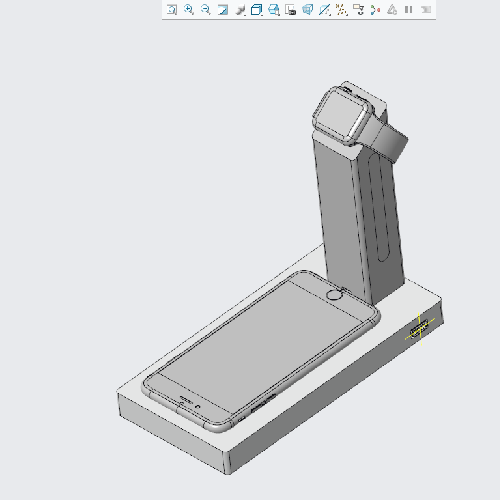Select the phone home button on model
This screenshot has width=500, height=500.
coord(334,295)
